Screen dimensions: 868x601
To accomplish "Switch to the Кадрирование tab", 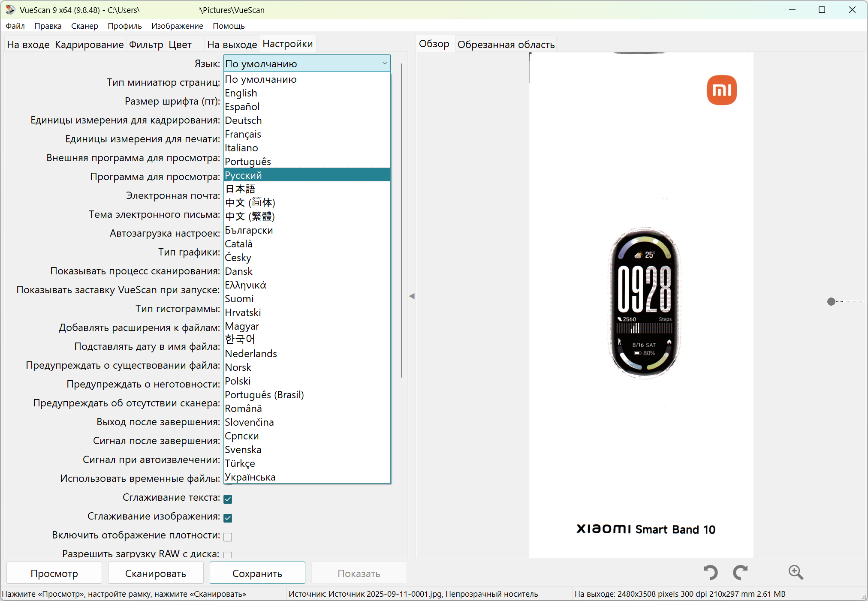I will pyautogui.click(x=89, y=44).
